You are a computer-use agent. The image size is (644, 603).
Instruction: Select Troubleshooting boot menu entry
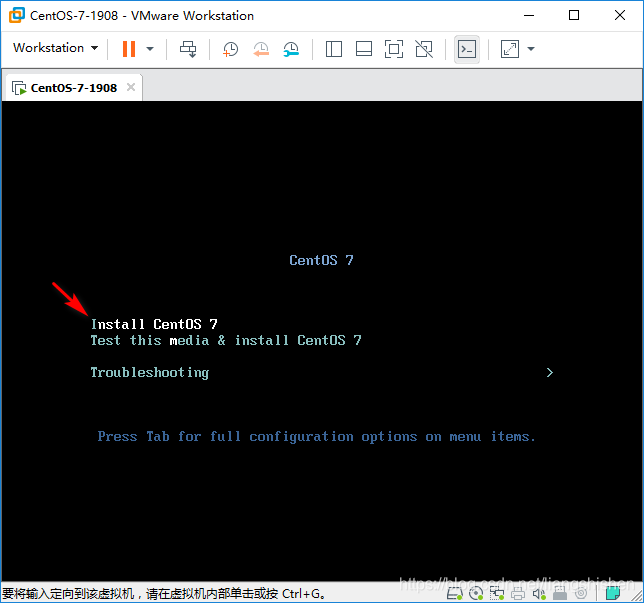[150, 373]
